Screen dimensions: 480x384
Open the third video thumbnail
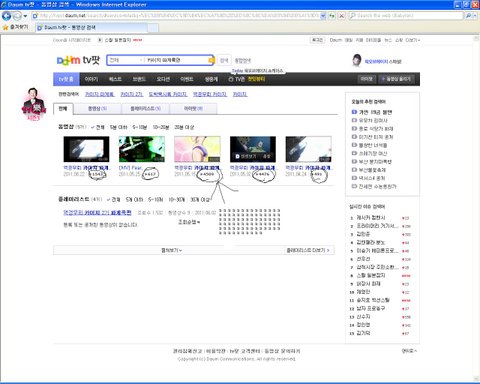[197, 149]
